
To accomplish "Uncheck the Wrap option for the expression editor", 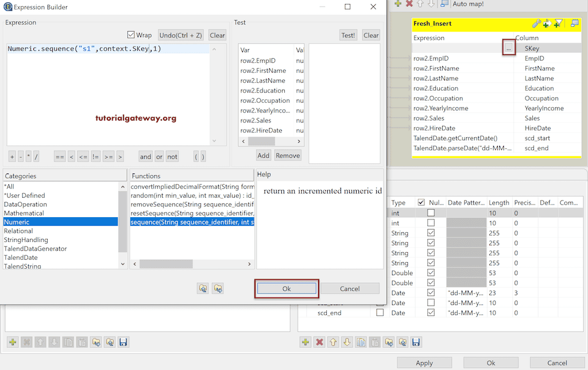I will coord(131,34).
